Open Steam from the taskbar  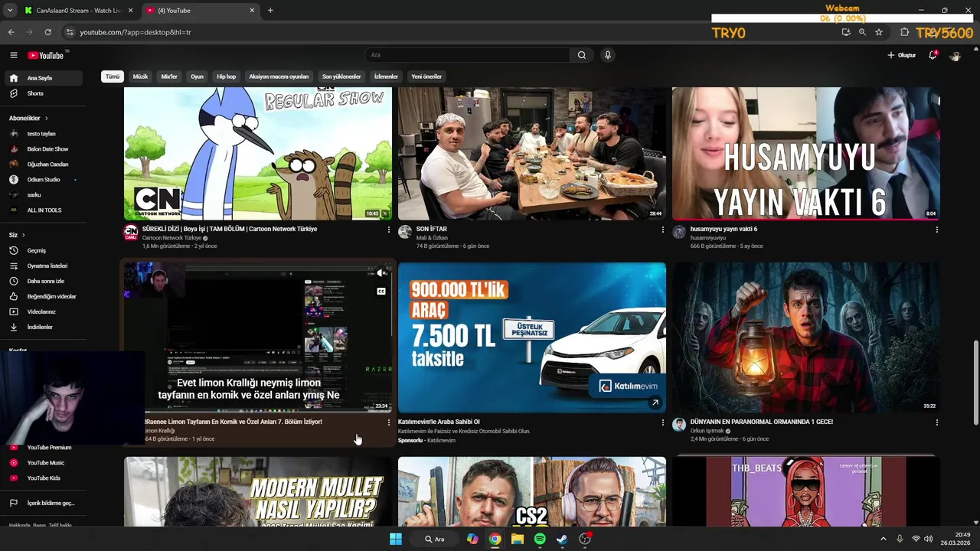(562, 539)
